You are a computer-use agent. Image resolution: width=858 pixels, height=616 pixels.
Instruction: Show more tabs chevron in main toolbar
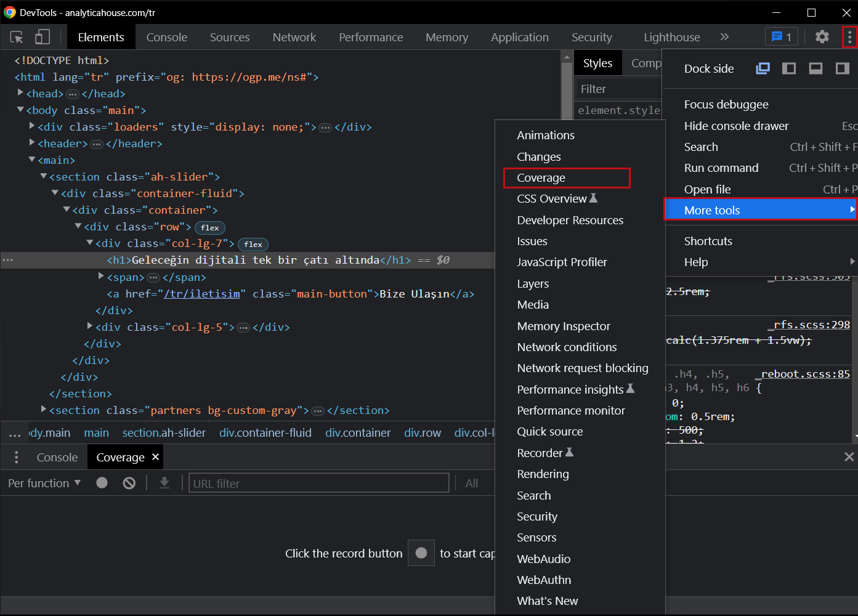click(724, 37)
